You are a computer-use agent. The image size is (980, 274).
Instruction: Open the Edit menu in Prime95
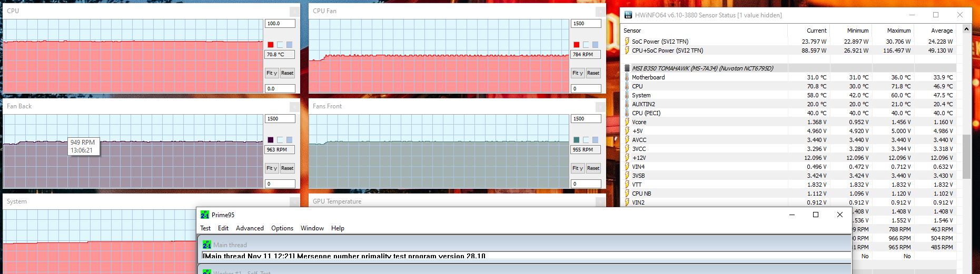tap(223, 228)
